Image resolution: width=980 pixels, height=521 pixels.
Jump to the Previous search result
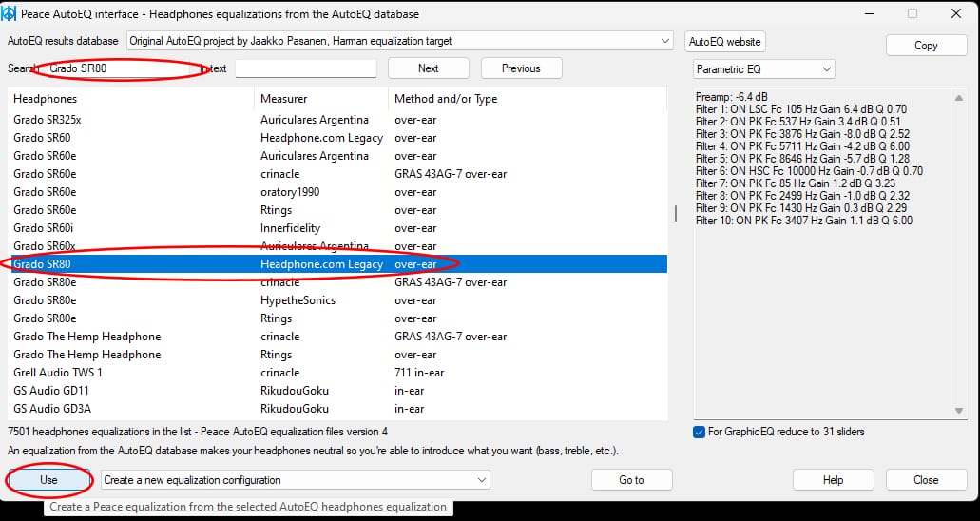[x=521, y=68]
